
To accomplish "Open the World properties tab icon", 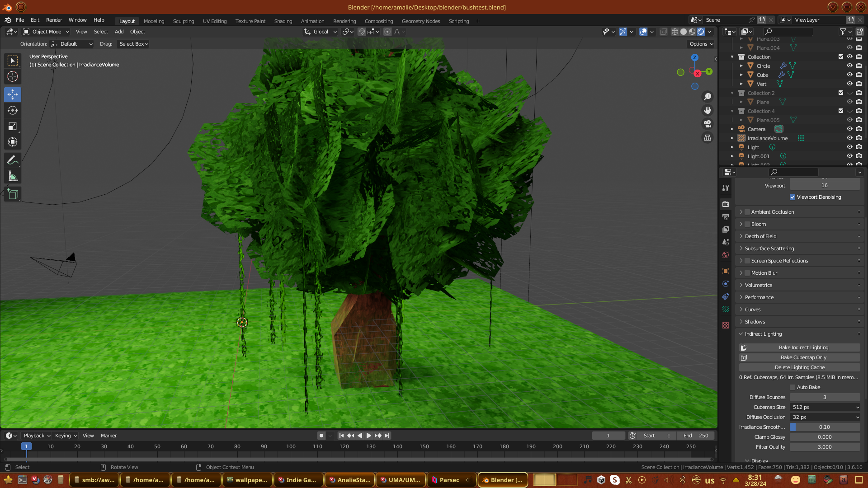I will (x=726, y=255).
